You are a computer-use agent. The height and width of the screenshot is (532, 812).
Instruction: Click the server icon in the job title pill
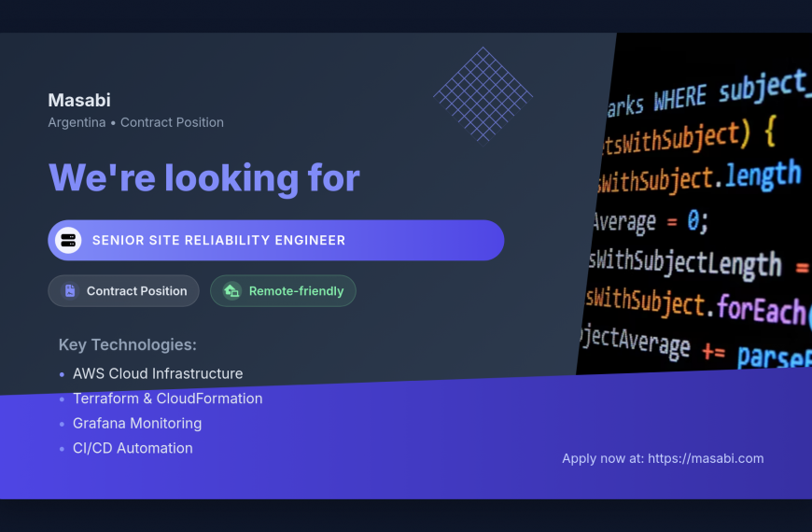(x=68, y=241)
